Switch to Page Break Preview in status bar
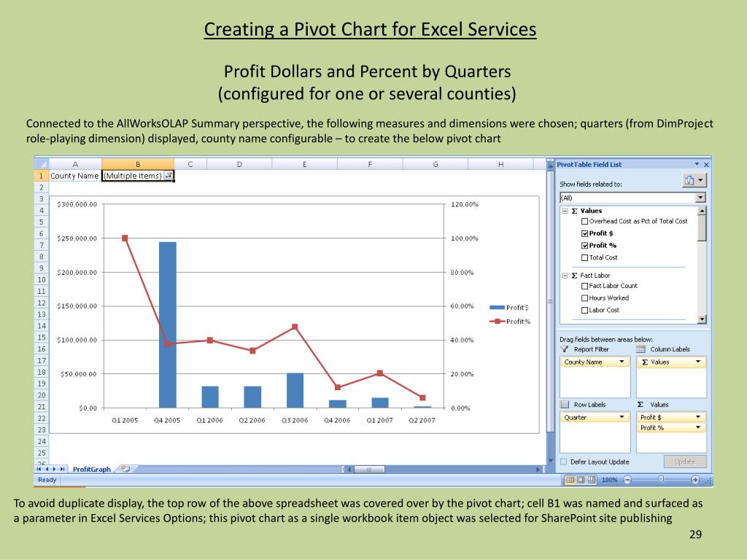Viewport: 747px width, 560px height. tap(591, 480)
